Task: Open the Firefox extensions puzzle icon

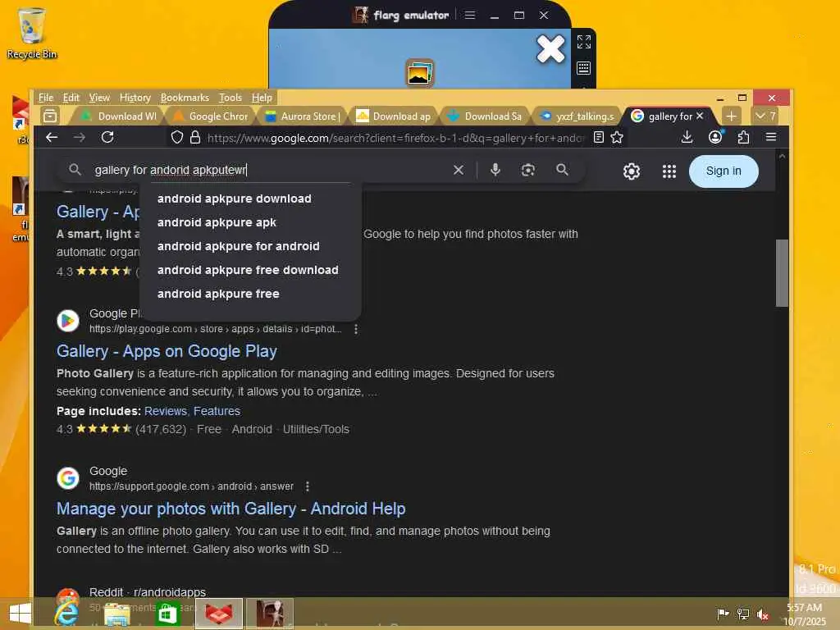Action: coord(743,137)
